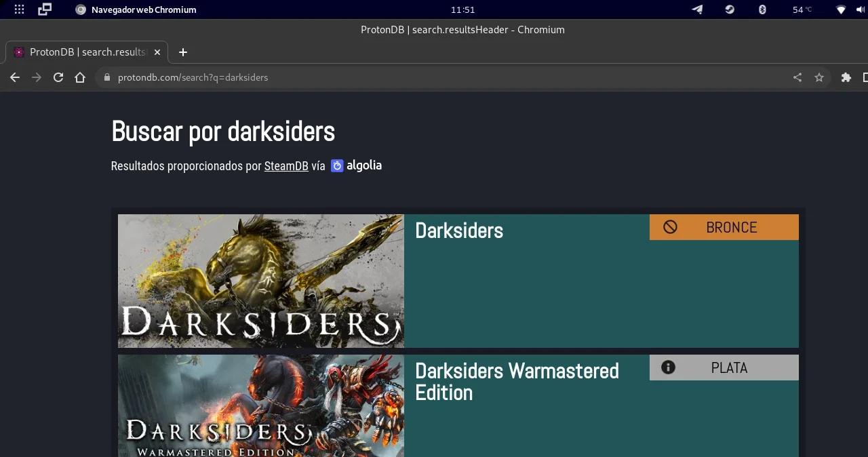Click the Chromium icon in the top bar
This screenshot has width=868, height=457.
(x=81, y=9)
